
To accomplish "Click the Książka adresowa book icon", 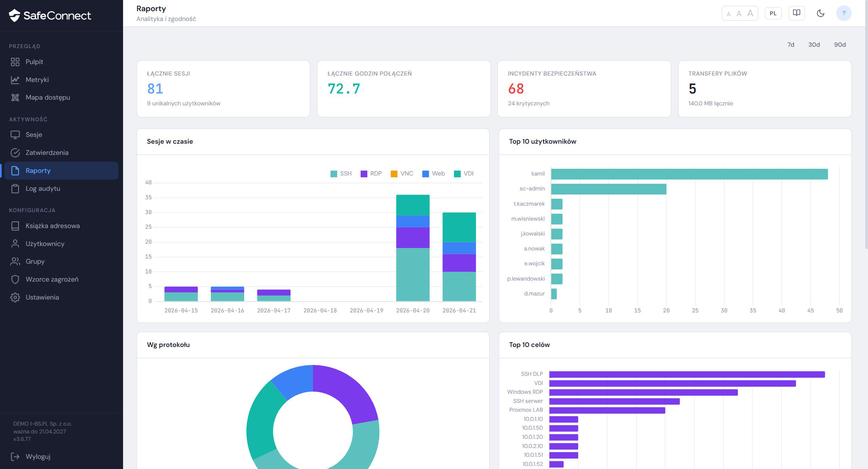I will [15, 226].
